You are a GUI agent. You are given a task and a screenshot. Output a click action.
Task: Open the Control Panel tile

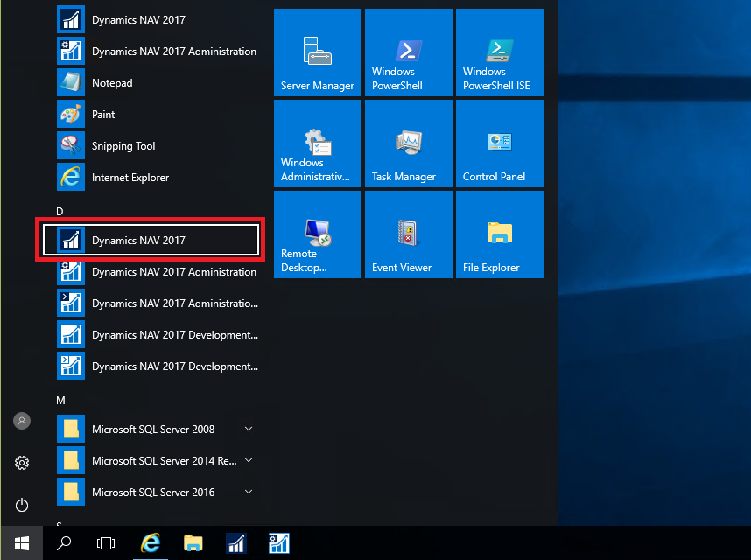tap(500, 143)
